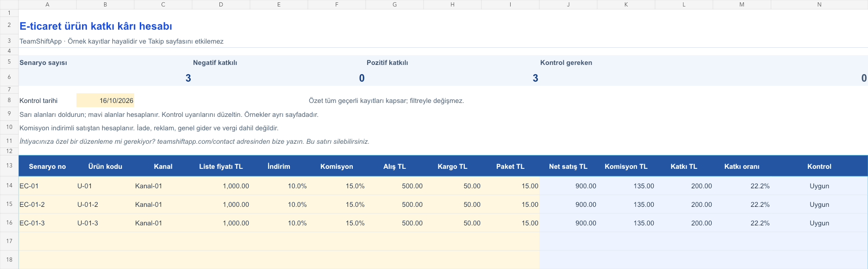Click row header 14
Screen dimensions: 868x269
9,186
